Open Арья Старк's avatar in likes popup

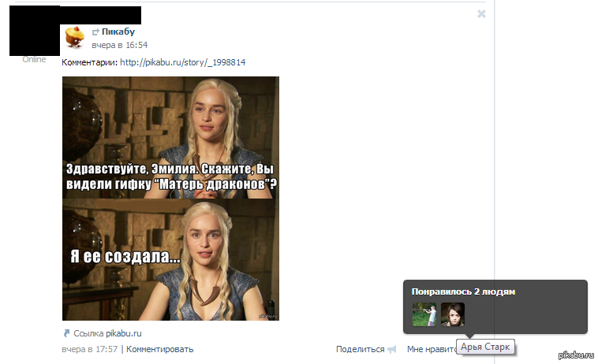(453, 314)
